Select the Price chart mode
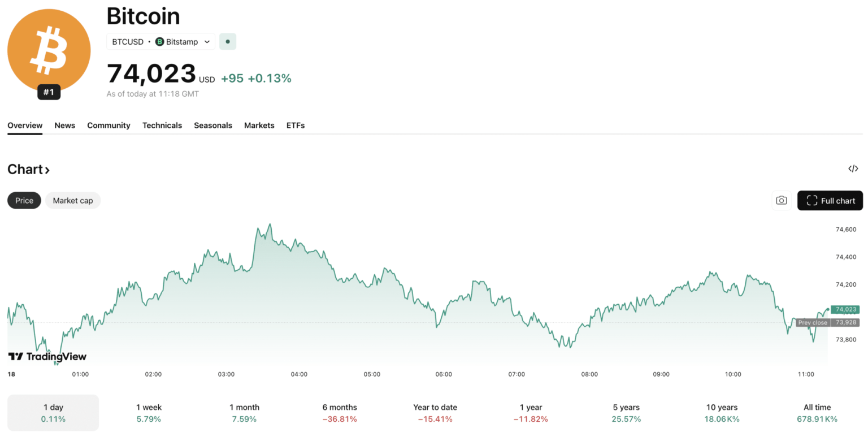 click(x=24, y=200)
